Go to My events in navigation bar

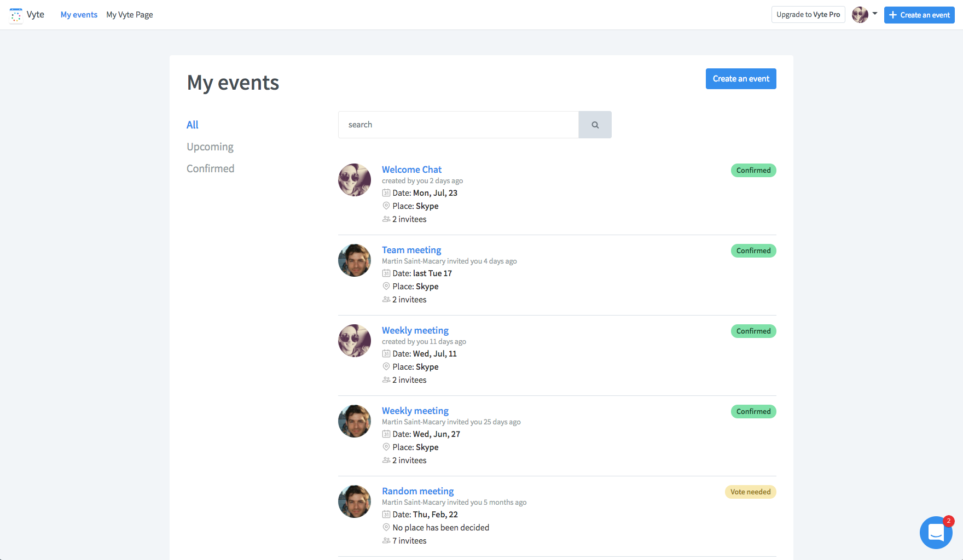tap(79, 15)
